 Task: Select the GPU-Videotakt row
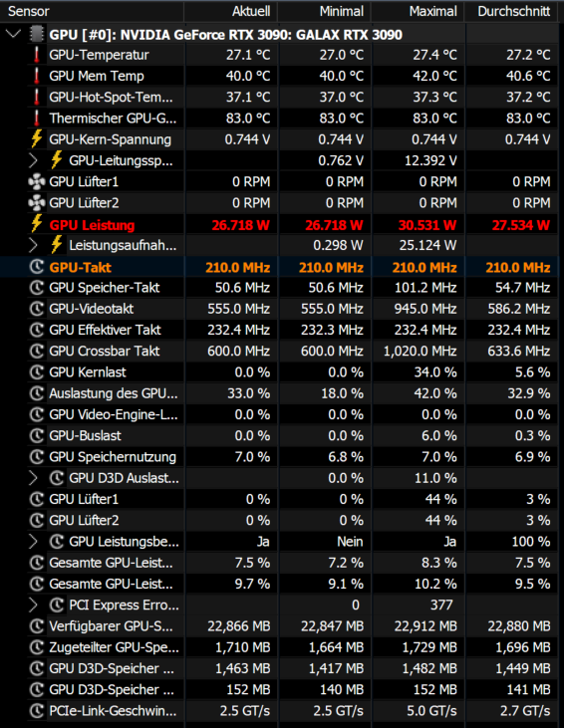click(279, 309)
